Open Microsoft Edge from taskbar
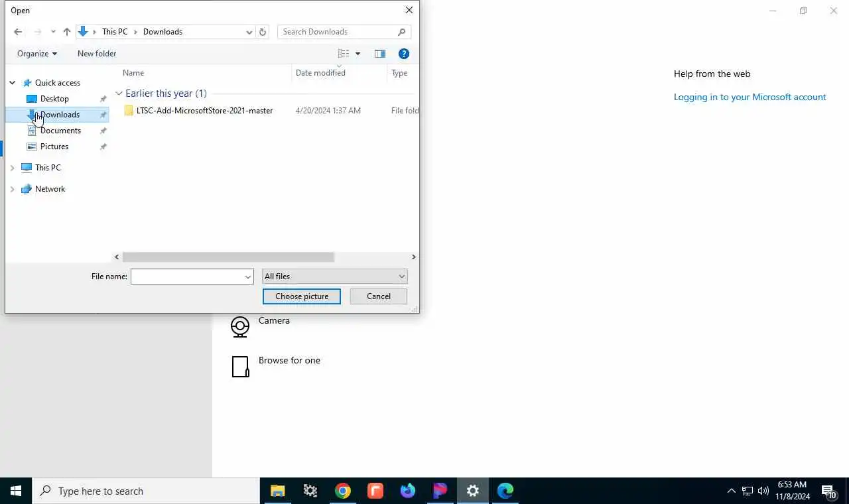The image size is (849, 504). (505, 491)
